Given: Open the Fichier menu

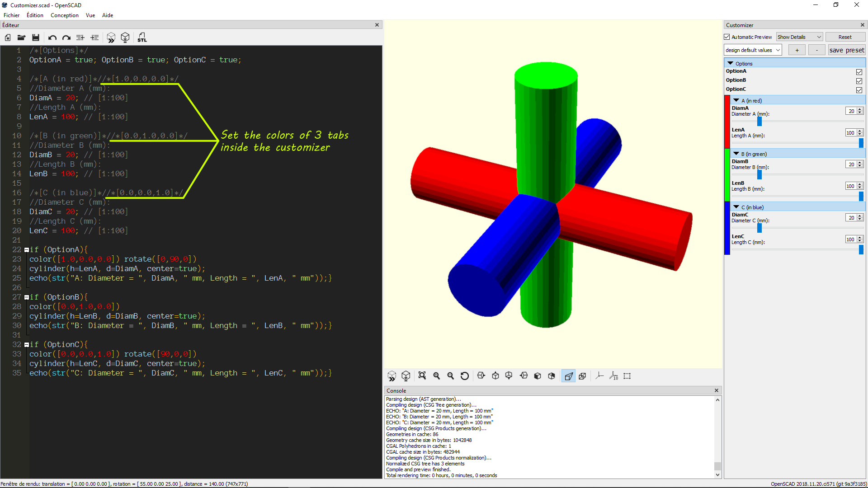Looking at the screenshot, I should [11, 15].
